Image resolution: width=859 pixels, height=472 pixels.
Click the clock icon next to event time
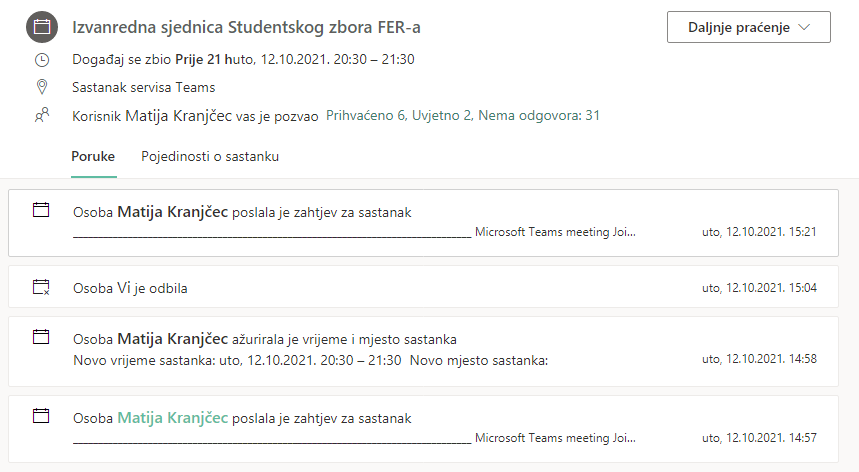pos(42,60)
